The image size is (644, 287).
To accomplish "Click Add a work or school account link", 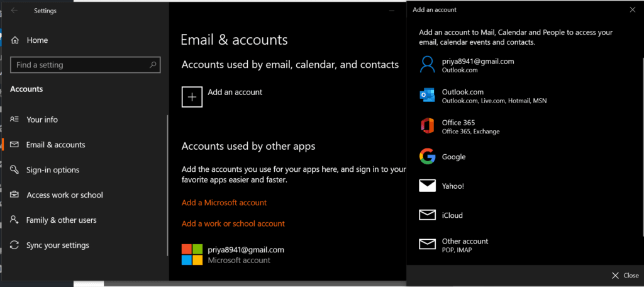I will (x=233, y=223).
